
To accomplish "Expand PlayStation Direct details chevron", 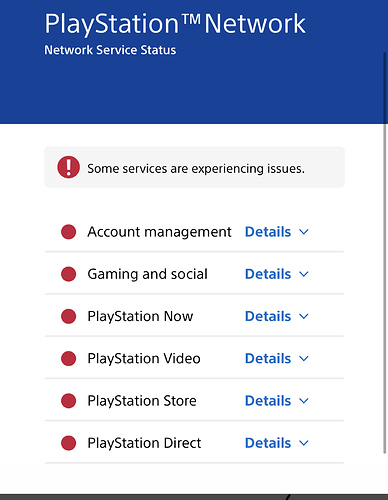I will pos(304,443).
